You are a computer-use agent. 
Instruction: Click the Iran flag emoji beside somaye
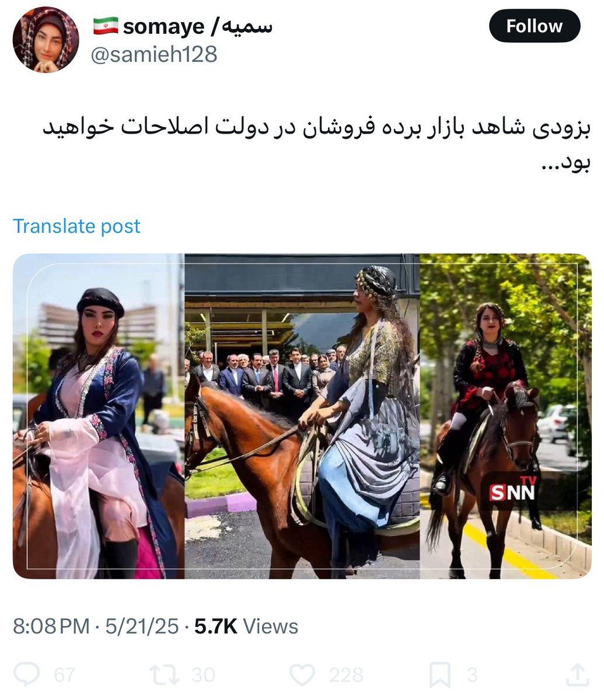(106, 26)
